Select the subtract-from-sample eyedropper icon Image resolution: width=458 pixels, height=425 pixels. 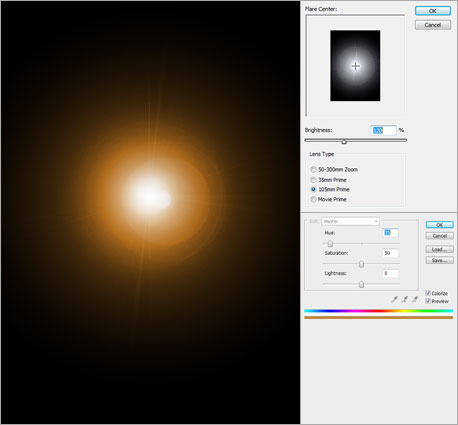click(x=415, y=299)
